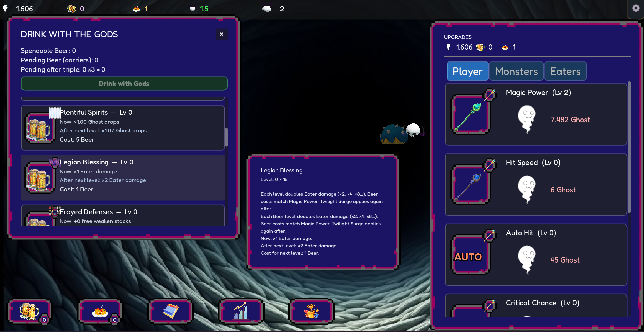Switch to the Player tab

[467, 71]
